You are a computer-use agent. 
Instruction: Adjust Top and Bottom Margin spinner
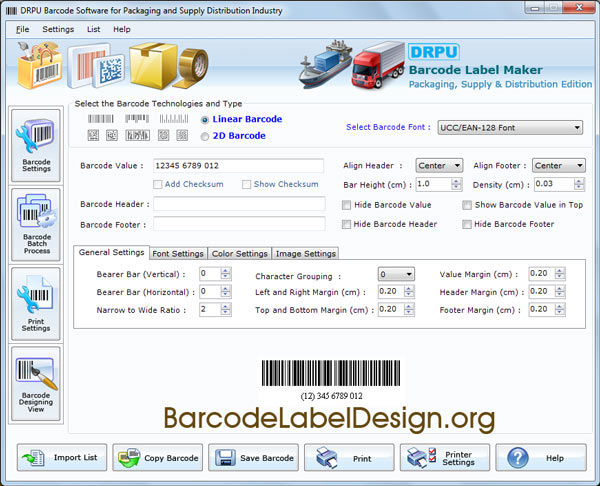(x=409, y=309)
